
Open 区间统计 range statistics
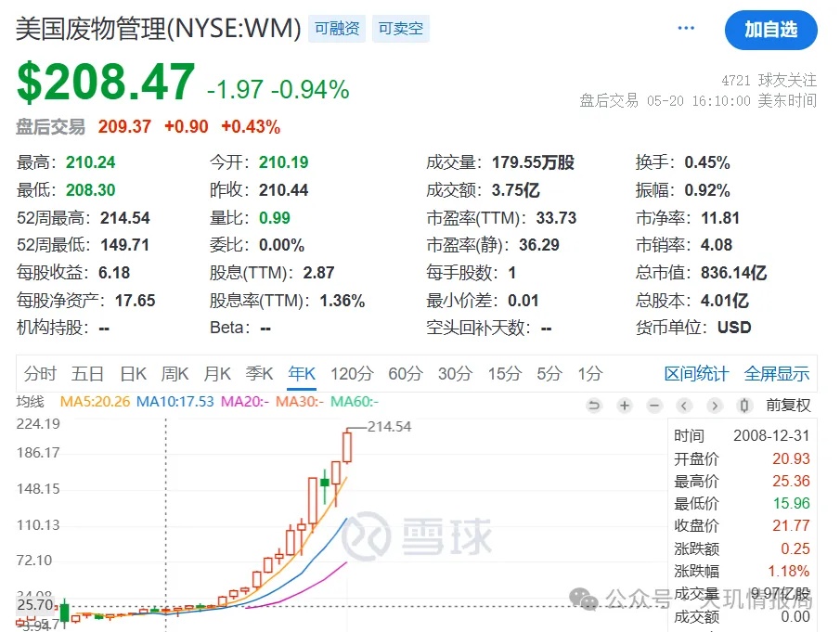(696, 373)
